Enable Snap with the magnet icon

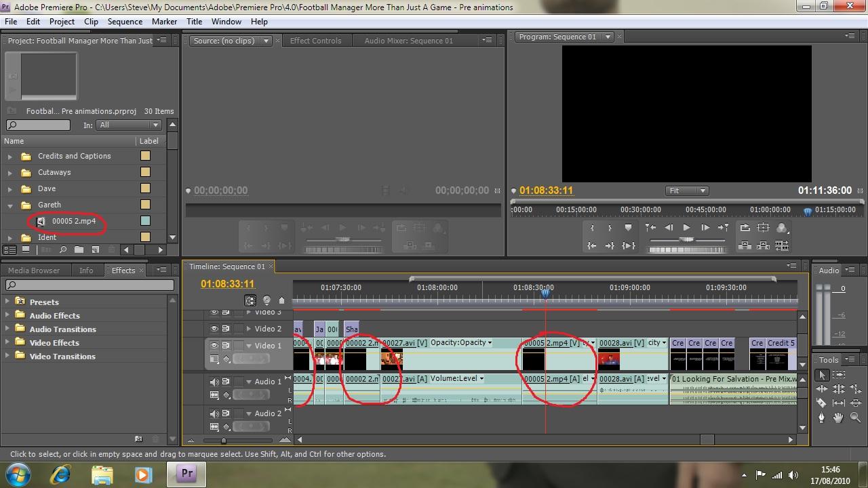[251, 300]
